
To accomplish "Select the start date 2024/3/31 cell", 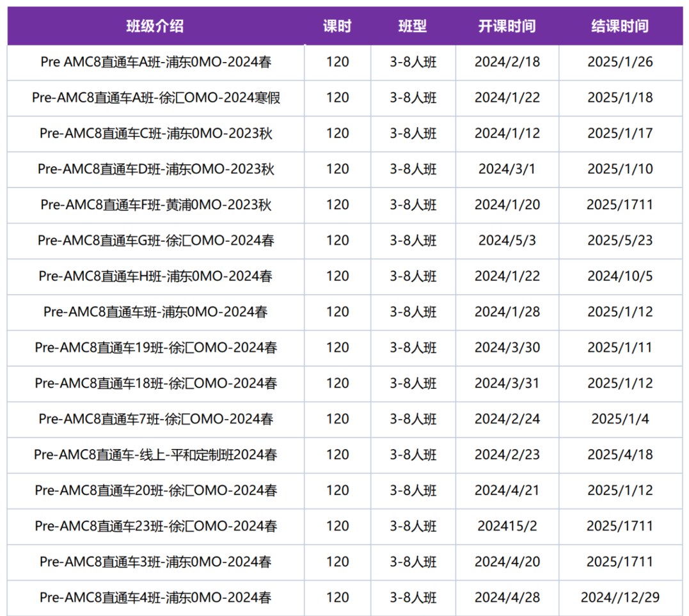I will coord(507,383).
